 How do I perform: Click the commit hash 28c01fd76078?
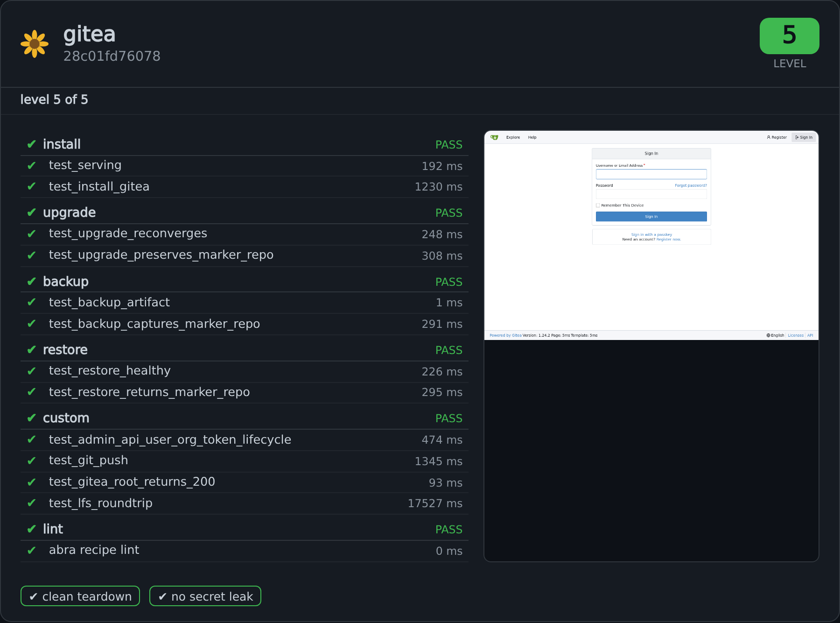point(112,56)
